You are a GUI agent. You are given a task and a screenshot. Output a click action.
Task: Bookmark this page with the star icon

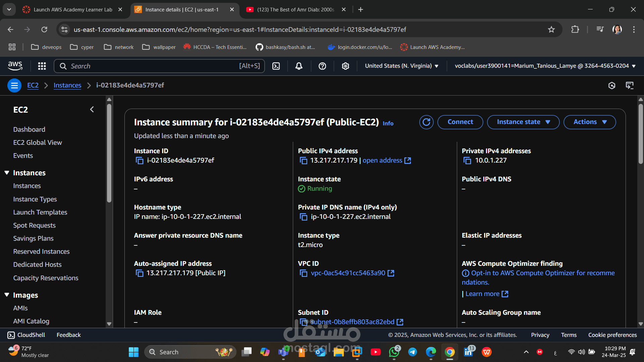tap(551, 29)
